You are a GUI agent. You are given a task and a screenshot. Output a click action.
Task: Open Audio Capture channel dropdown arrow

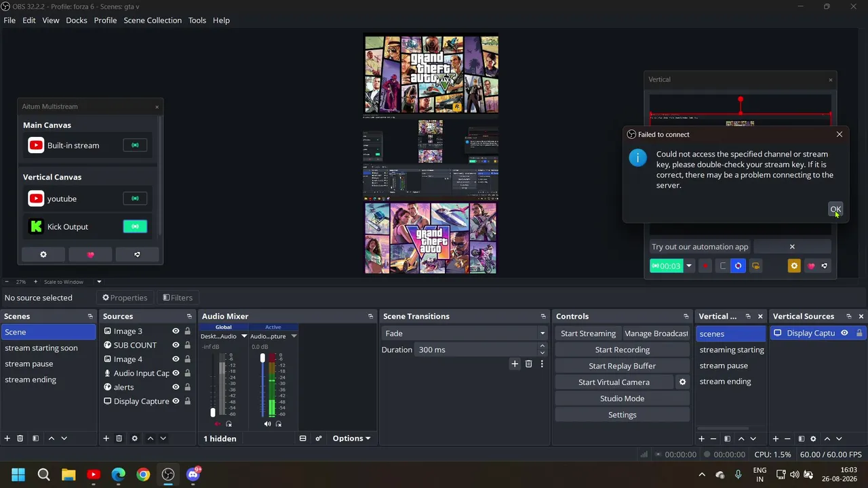tap(294, 336)
